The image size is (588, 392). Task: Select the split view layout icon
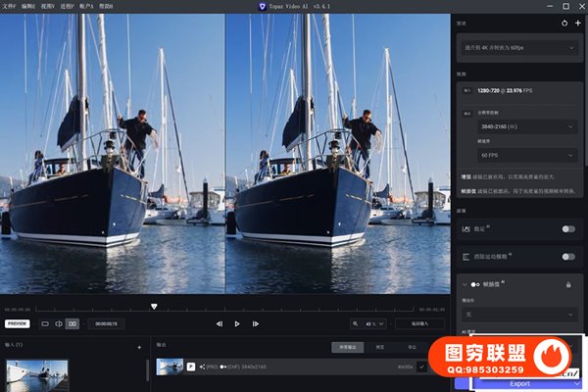58,323
